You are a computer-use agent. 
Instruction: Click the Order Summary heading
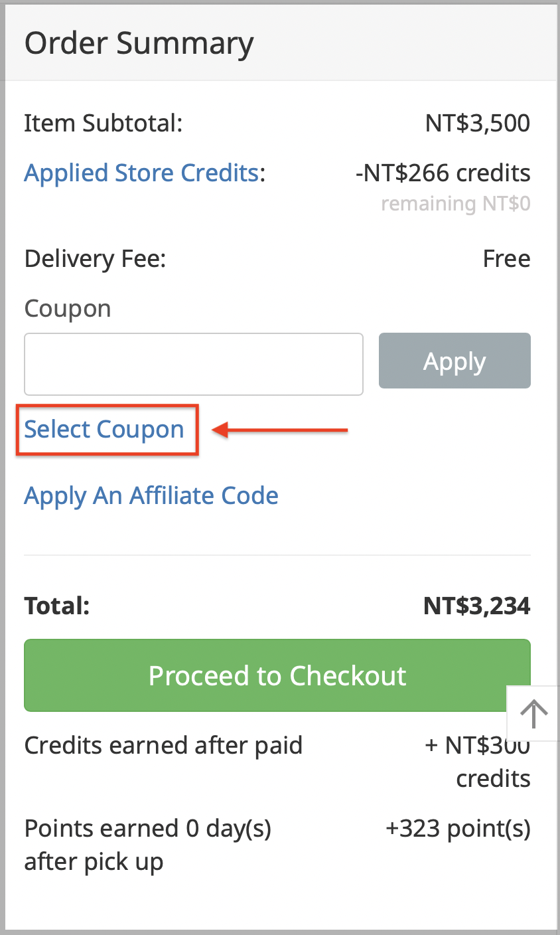139,43
